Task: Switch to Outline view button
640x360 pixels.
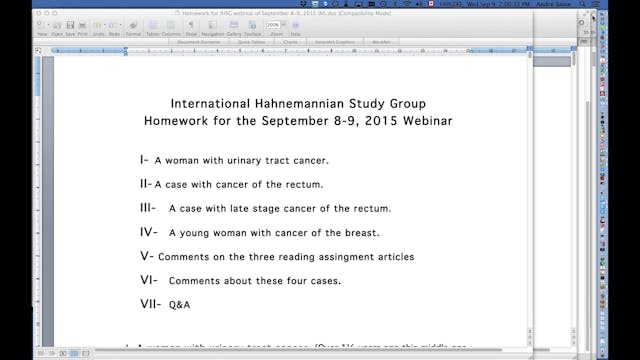Action: [51, 353]
